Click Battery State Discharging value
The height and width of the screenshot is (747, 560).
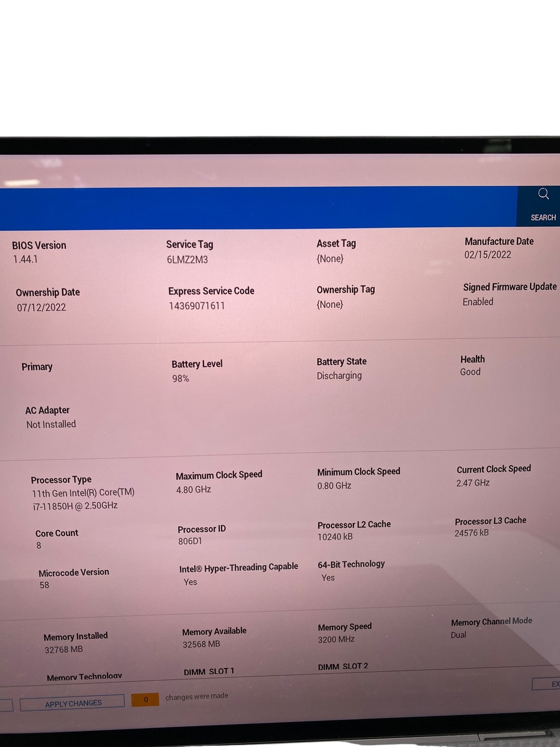point(339,376)
